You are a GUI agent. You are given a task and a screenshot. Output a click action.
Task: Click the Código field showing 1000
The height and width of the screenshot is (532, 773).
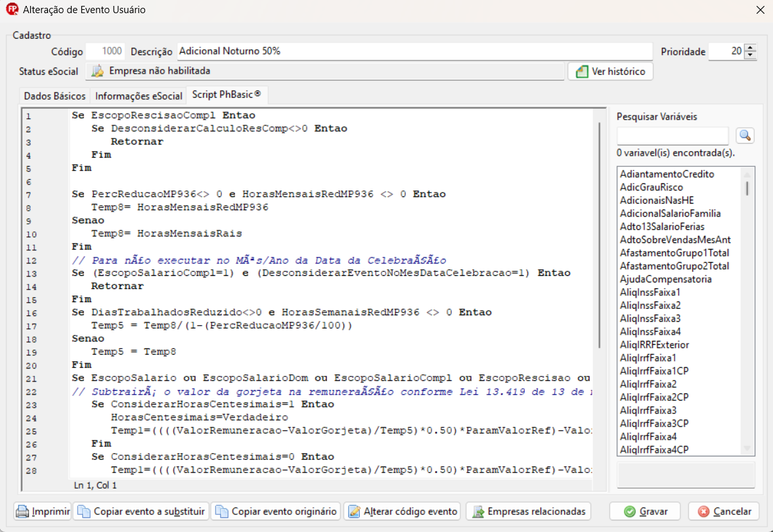[105, 51]
